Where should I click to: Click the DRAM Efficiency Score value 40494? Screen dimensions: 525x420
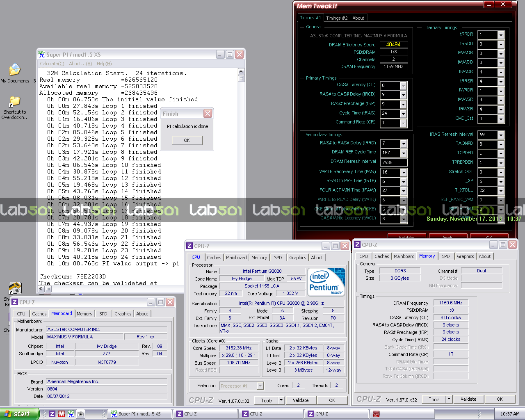[394, 44]
